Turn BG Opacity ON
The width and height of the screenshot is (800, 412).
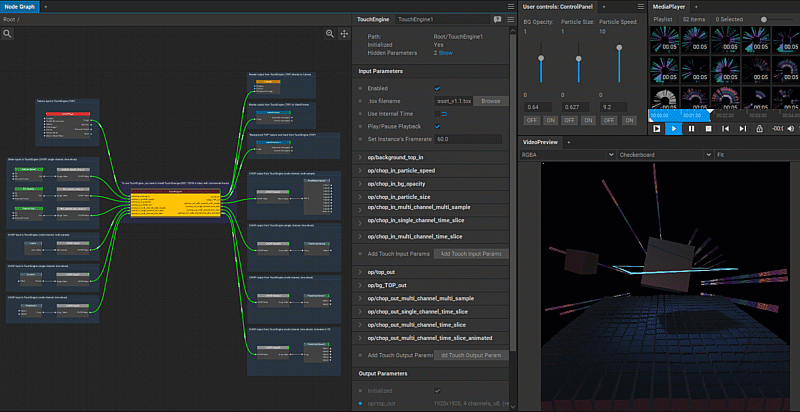pyautogui.click(x=551, y=120)
